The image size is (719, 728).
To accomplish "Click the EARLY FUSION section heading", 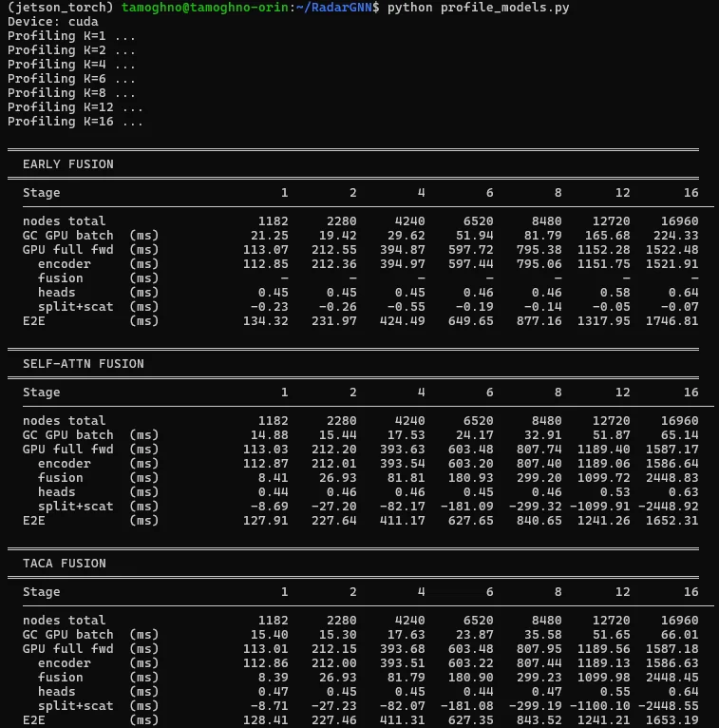I will coord(67,164).
